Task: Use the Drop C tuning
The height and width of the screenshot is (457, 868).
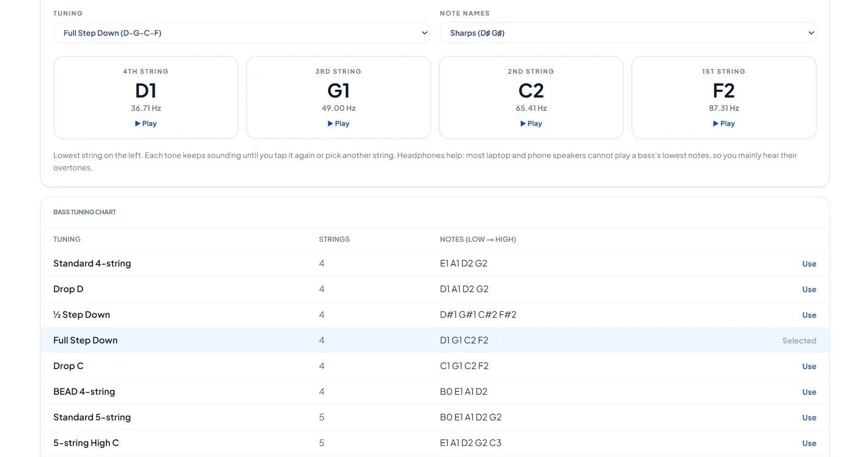Action: pyautogui.click(x=809, y=366)
